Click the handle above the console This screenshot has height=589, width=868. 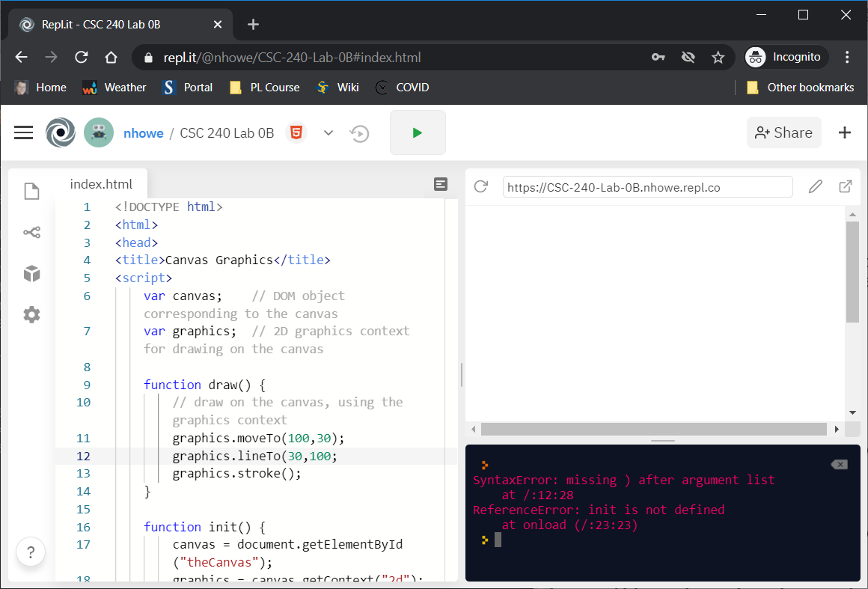(x=663, y=441)
